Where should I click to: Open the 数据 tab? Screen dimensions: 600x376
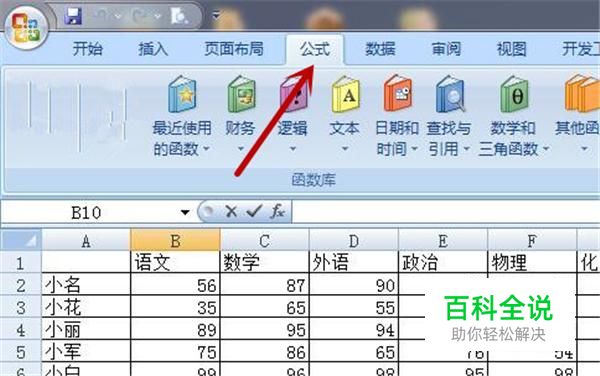click(x=380, y=49)
